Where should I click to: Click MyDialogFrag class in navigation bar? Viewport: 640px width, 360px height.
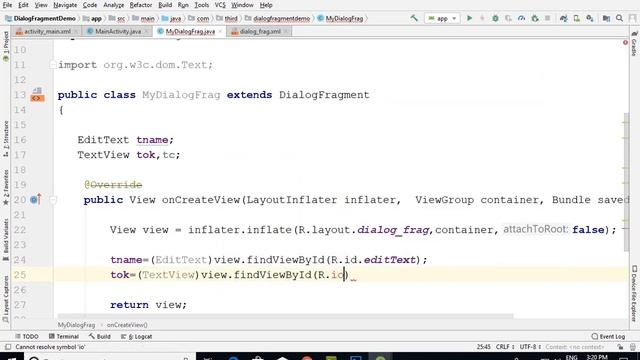coord(340,18)
